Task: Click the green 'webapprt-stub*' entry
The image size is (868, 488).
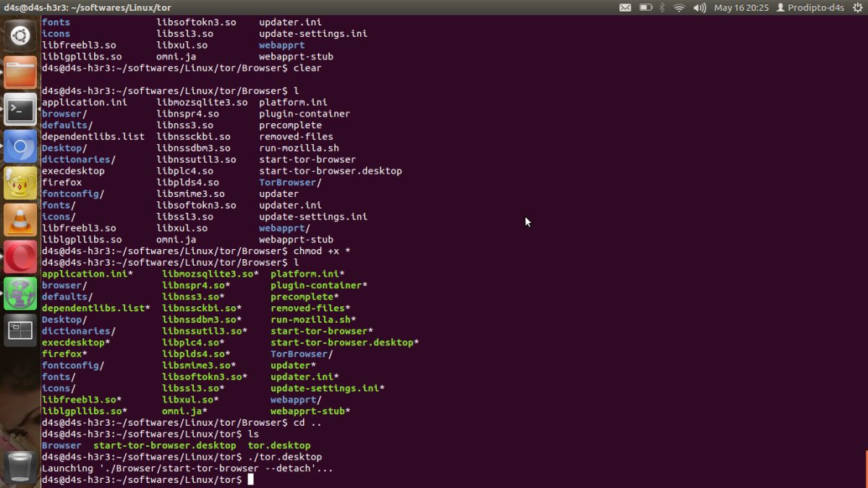Action: pos(310,411)
